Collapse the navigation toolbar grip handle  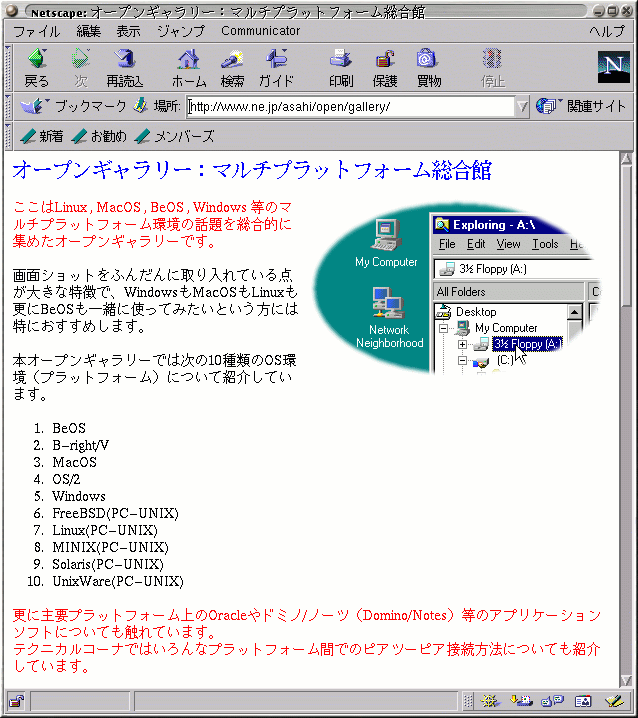(x=8, y=68)
